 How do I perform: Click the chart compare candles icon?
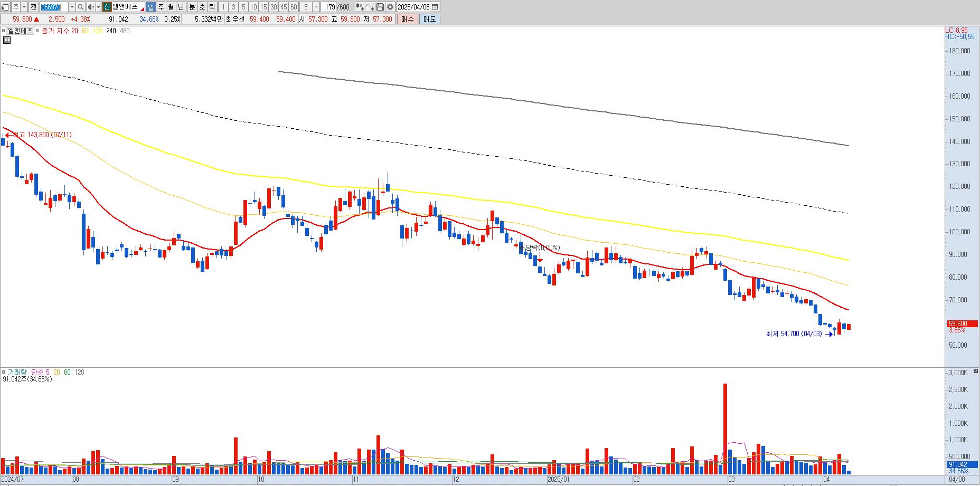360,7
